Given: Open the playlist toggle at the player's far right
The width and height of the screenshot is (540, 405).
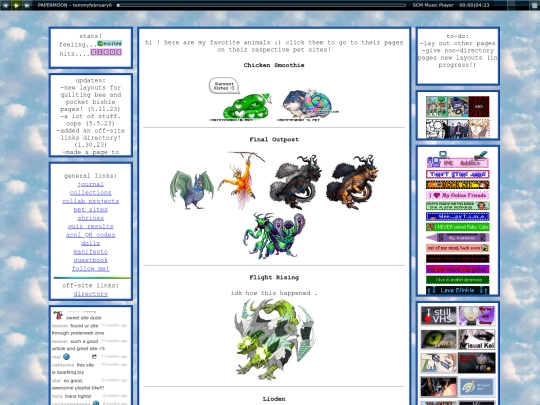Looking at the screenshot, I should [x=533, y=5].
